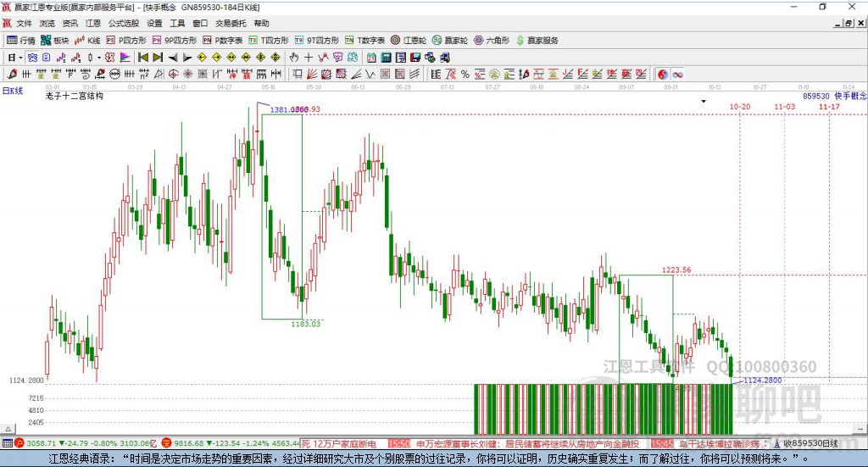
Task: Select the percent % line tool
Action: pyautogui.click(x=465, y=75)
